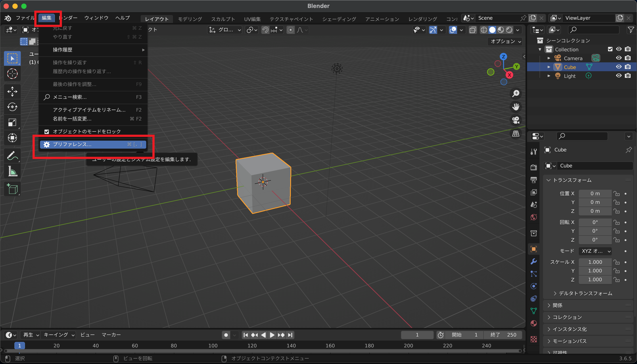Select the Measure ruler tool
Screen dimensions: 637x364
coord(12,172)
